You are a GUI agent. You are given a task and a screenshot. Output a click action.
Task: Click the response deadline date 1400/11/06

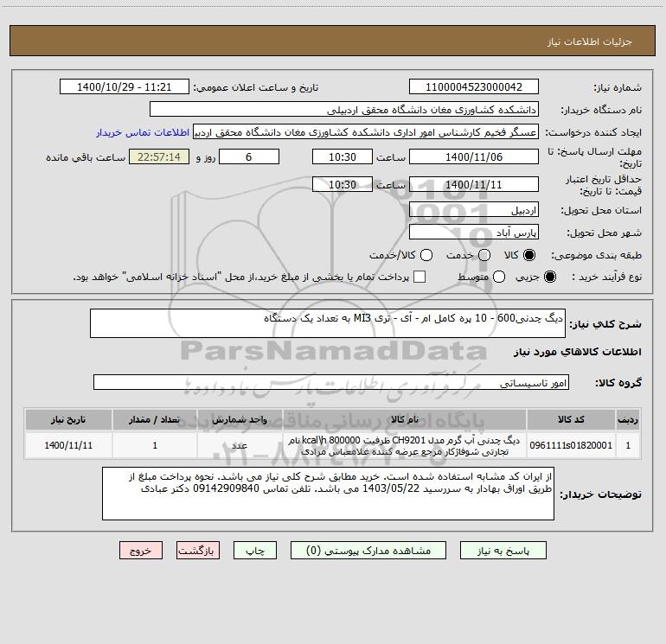474,156
